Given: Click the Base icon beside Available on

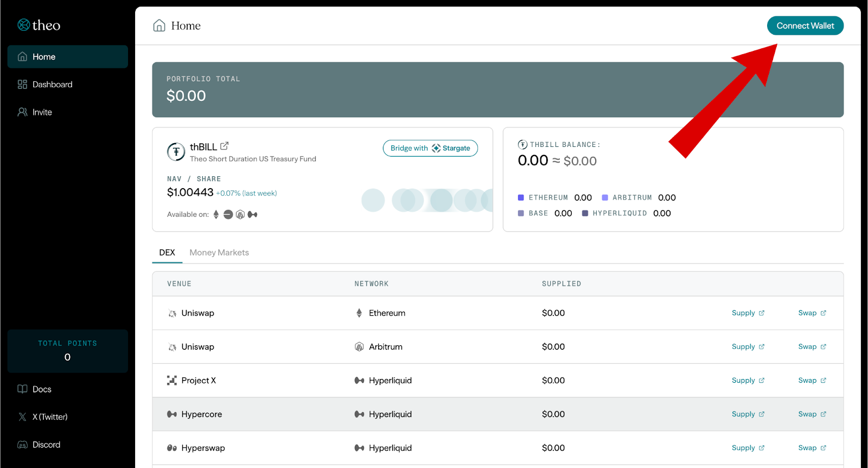Looking at the screenshot, I should (228, 215).
